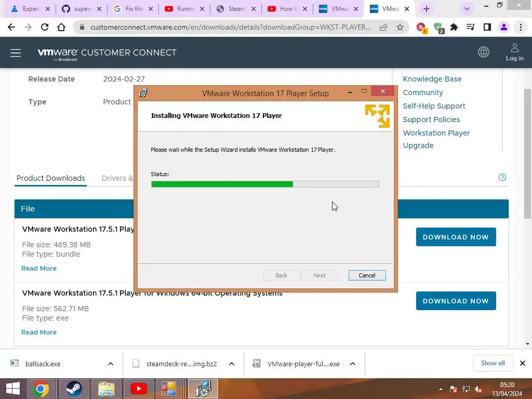
Task: Click the Log in user icon
Action: pos(515,52)
